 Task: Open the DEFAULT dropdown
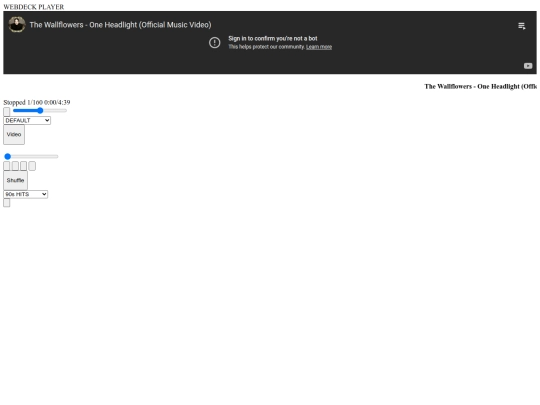point(27,121)
